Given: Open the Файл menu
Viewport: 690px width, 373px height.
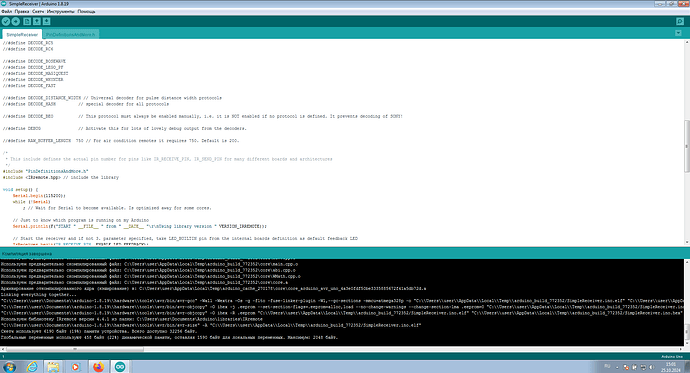Looking at the screenshot, I should (x=7, y=11).
